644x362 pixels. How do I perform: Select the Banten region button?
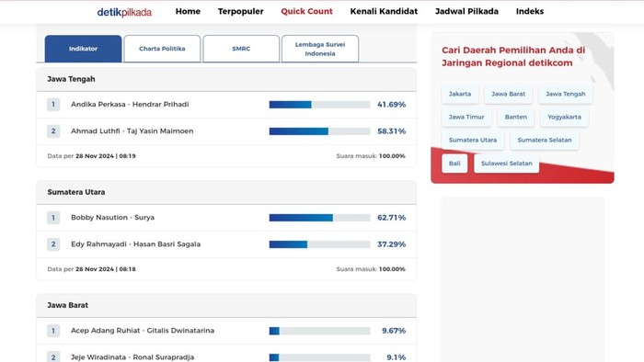(516, 117)
